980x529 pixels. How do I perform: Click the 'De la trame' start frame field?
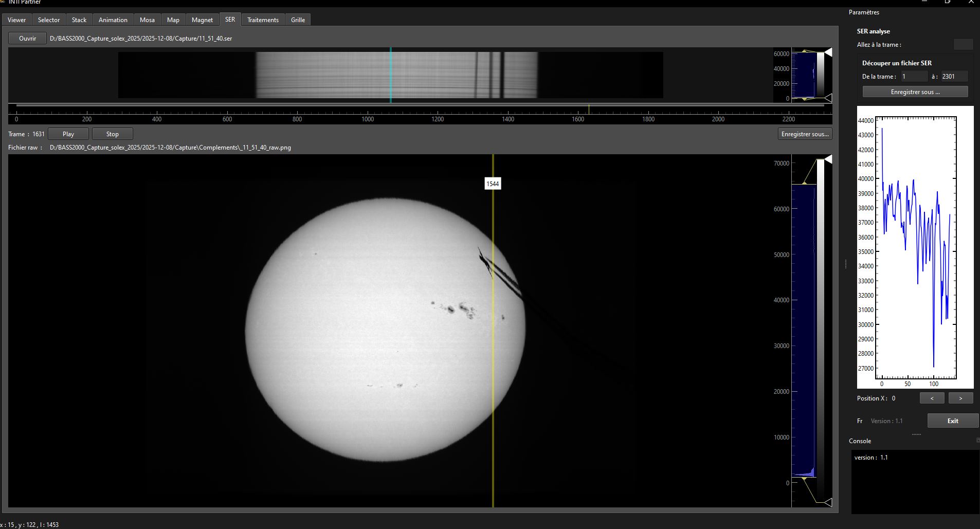tap(914, 77)
